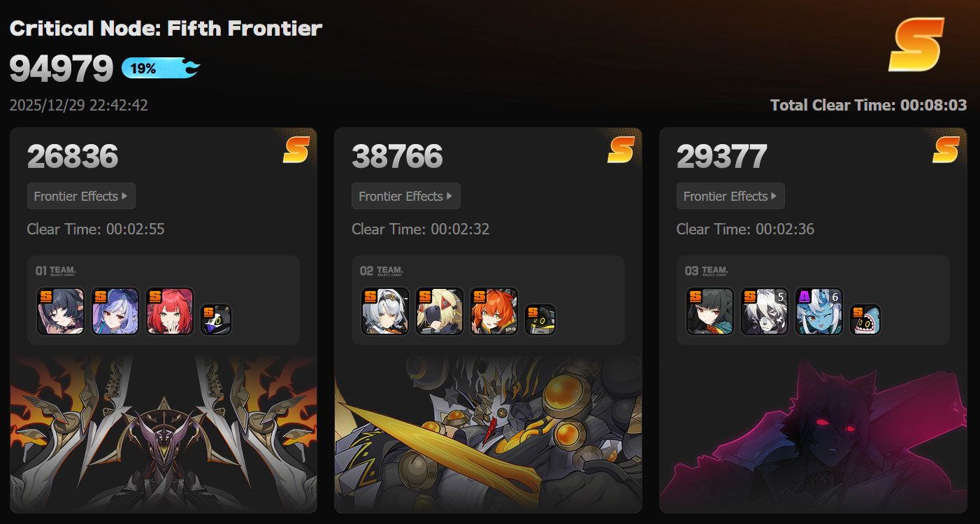Expand Frontier Effects for the 29377 stage
Viewport: 980px width, 524px height.
(x=730, y=196)
